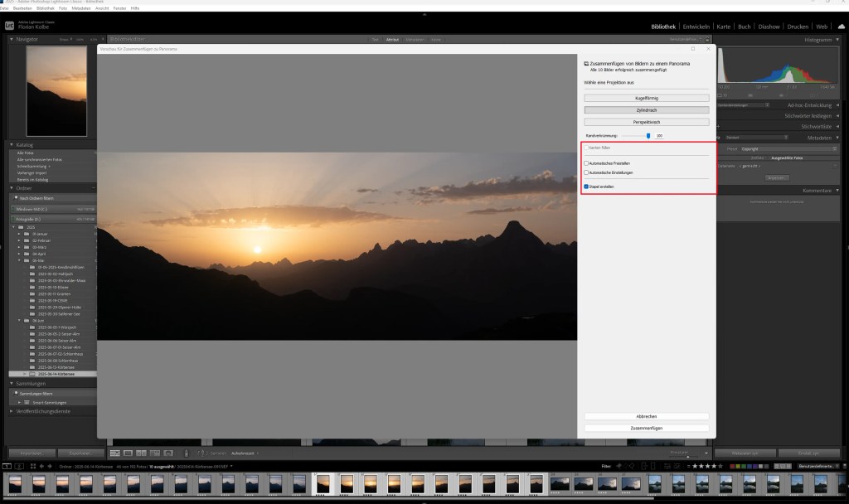Image resolution: width=849 pixels, height=504 pixels.
Task: Select the Grid view icon
Action: 115,453
